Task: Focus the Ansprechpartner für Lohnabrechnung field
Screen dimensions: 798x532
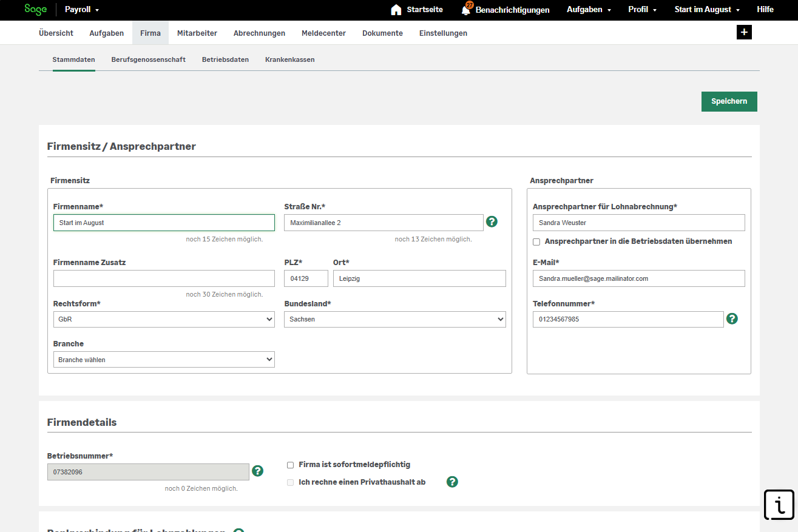Action: (x=639, y=223)
